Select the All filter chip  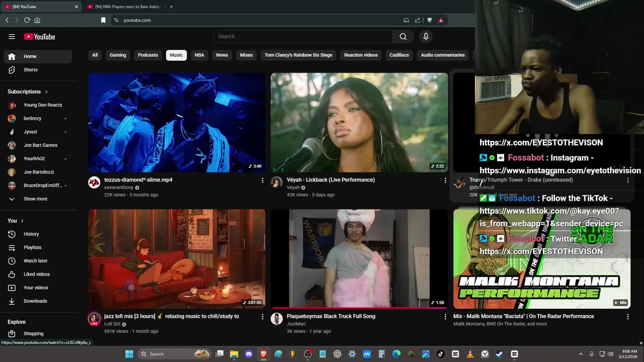pyautogui.click(x=95, y=55)
